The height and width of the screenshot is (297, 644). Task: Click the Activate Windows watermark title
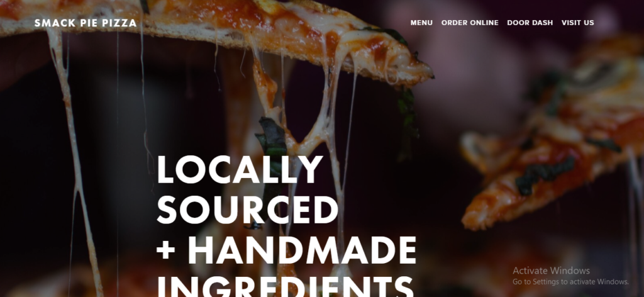coord(551,271)
